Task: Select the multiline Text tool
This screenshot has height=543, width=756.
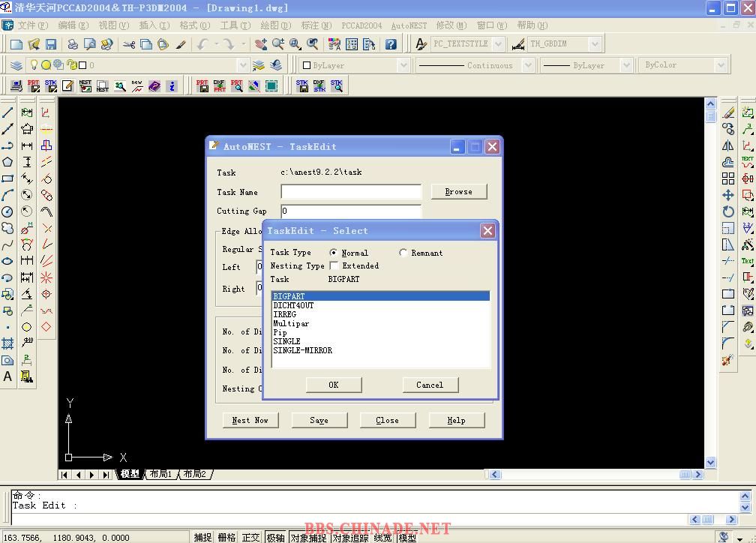Action: [x=7, y=376]
